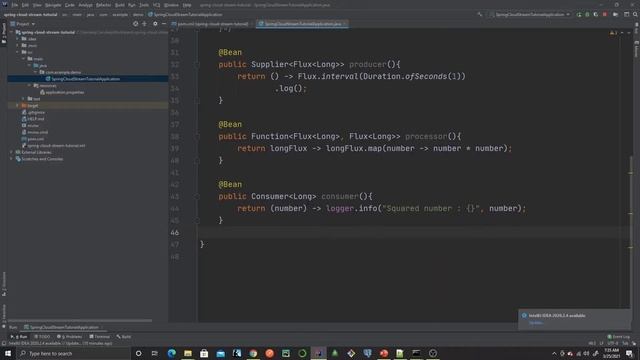The width and height of the screenshot is (640, 360).
Task: Click in Windows search box
Action: pos(73,353)
